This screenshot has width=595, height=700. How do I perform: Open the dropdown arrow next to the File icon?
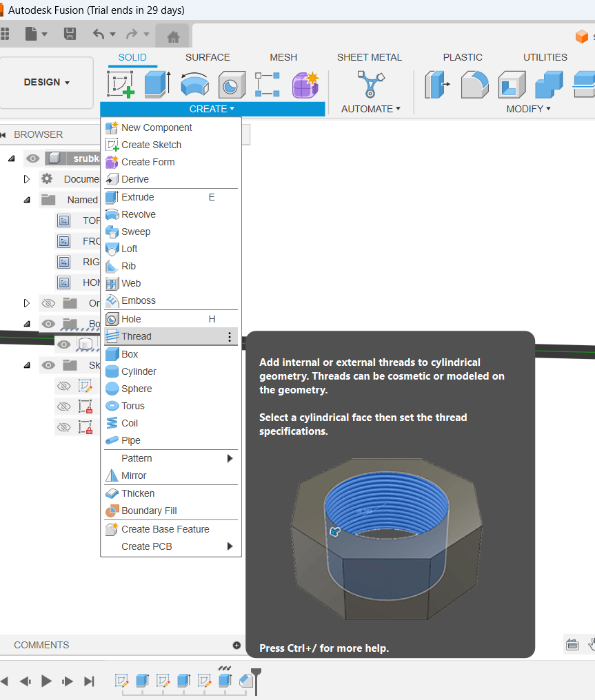[x=45, y=34]
